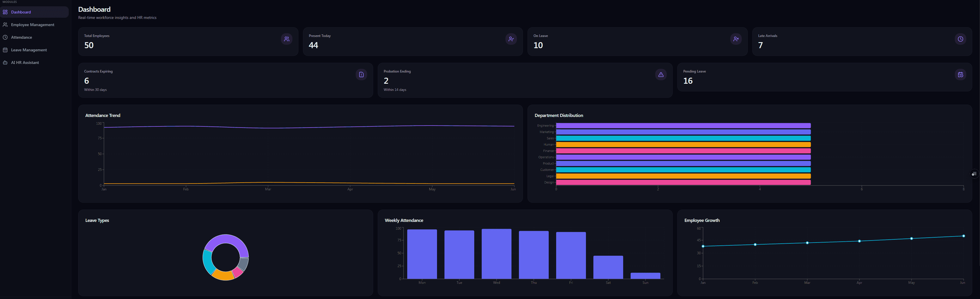Click the Feb data point in Employee Growth
980x299 pixels.
pyautogui.click(x=755, y=245)
